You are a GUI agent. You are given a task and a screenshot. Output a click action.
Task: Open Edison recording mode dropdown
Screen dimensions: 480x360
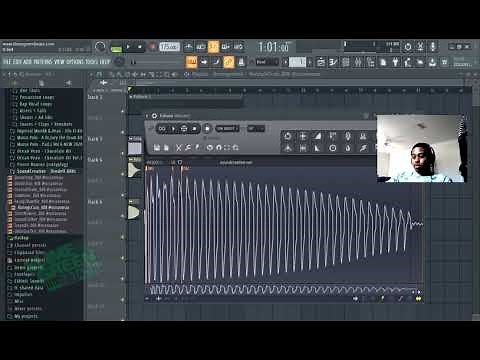227,129
